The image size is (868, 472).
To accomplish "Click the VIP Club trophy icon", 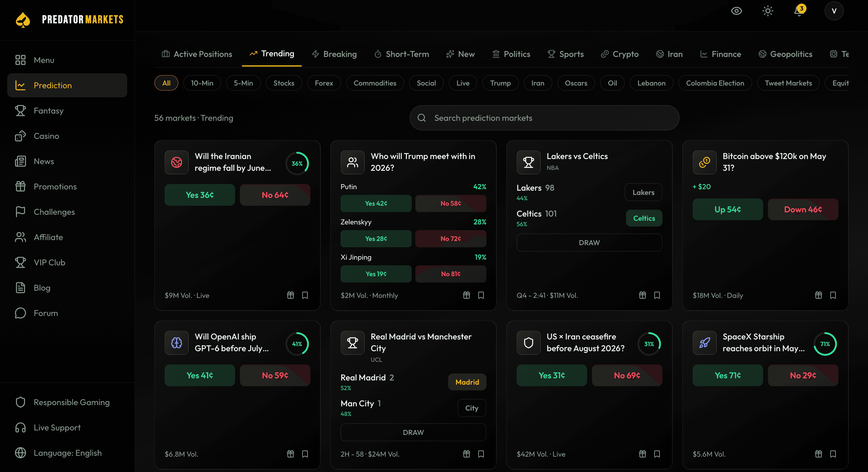I will coord(20,262).
